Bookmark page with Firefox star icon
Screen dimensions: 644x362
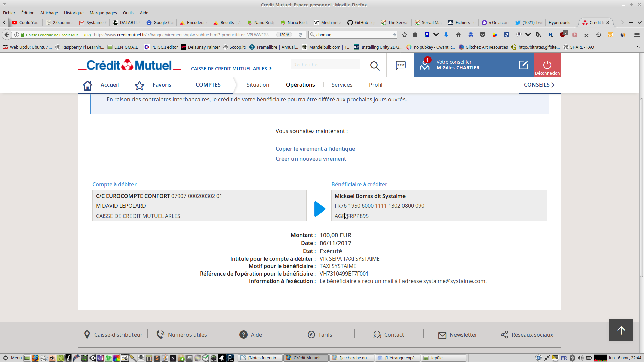click(405, 35)
